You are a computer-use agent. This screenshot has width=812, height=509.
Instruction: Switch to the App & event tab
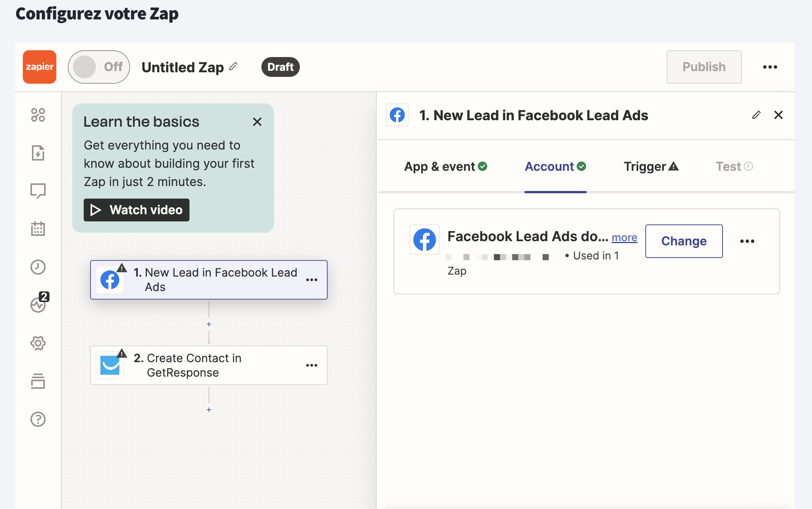[446, 167]
